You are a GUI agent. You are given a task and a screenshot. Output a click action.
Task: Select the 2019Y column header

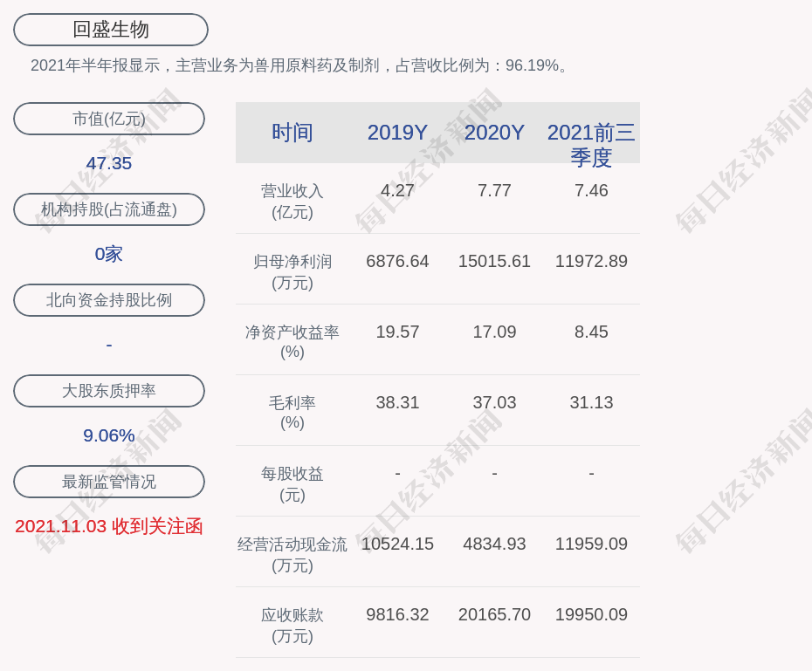pos(397,133)
